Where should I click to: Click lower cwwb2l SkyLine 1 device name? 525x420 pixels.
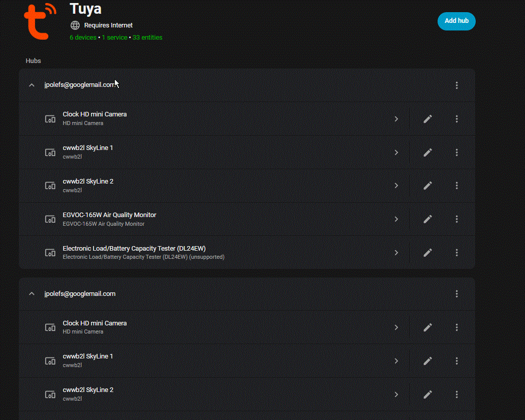[x=88, y=356]
